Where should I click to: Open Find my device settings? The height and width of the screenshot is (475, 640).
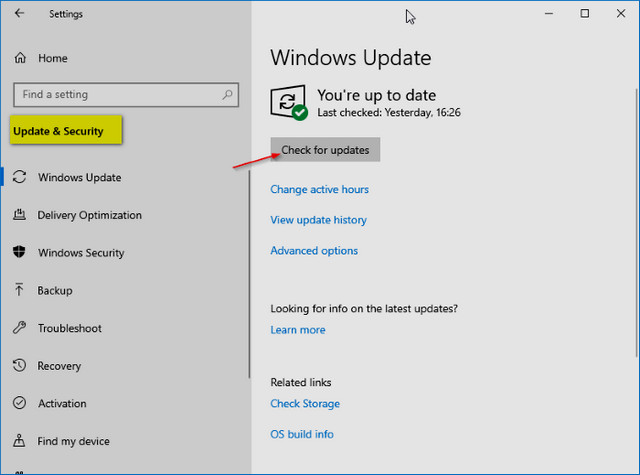73,441
